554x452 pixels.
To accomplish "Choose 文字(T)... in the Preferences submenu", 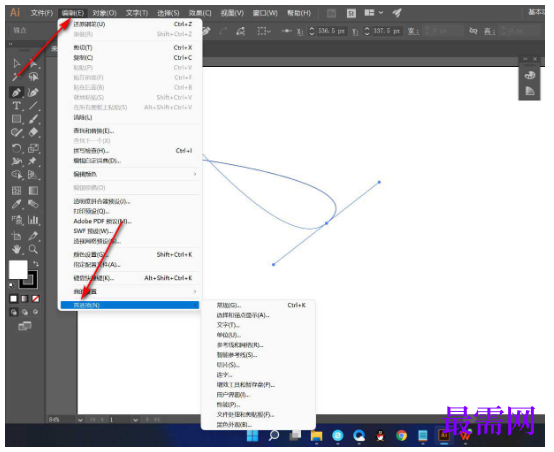I will point(258,325).
